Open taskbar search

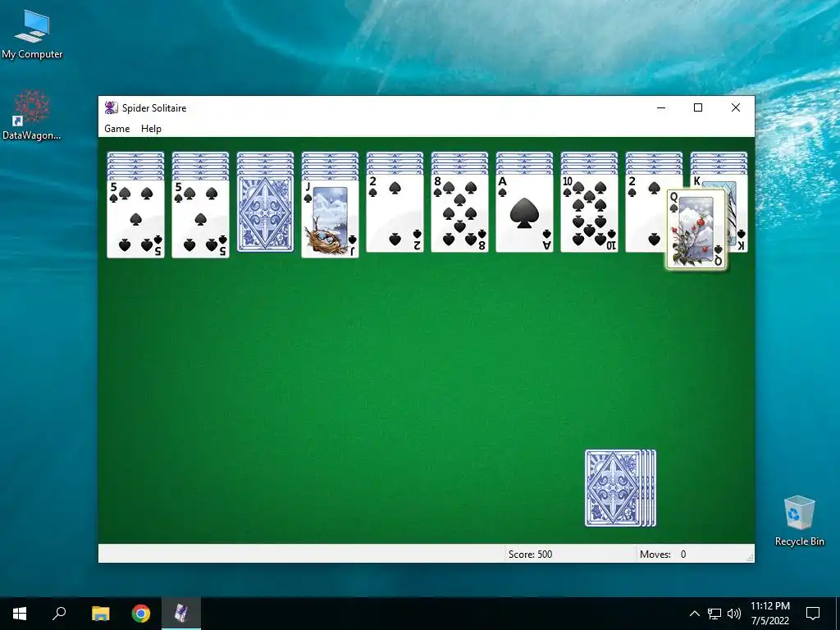click(59, 614)
